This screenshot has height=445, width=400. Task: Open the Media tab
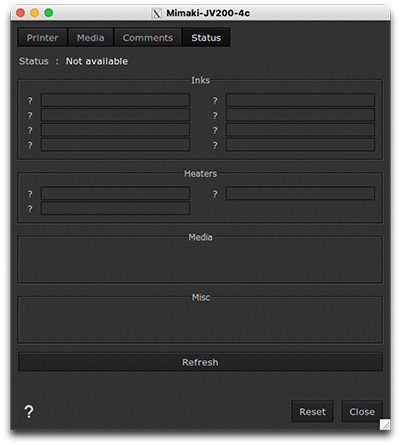pos(91,38)
